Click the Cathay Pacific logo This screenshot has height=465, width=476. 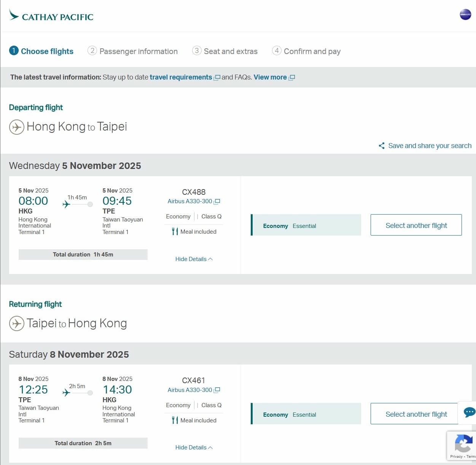click(51, 16)
